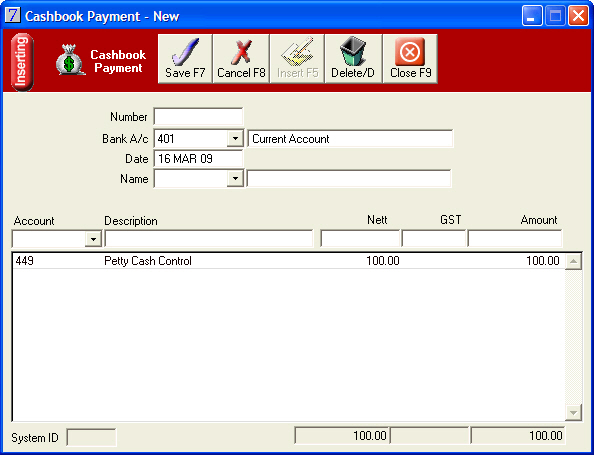The width and height of the screenshot is (594, 455).
Task: Click the Save F7 checkmark button
Action: pyautogui.click(x=185, y=59)
